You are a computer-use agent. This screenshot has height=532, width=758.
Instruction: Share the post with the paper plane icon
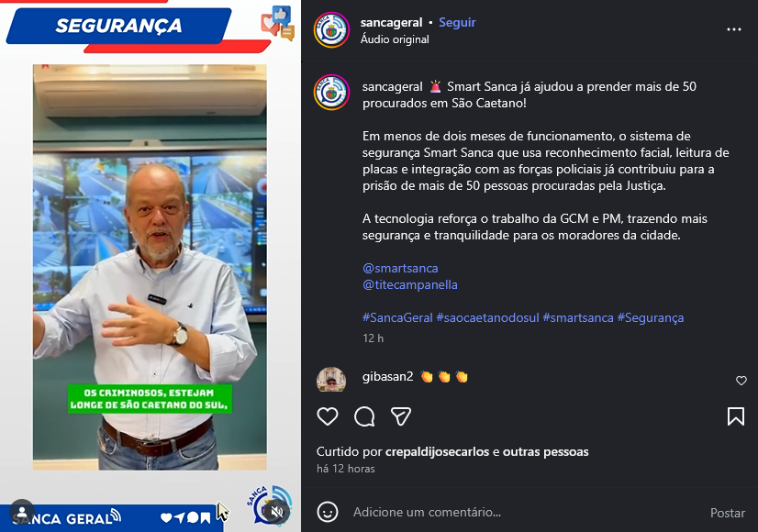[401, 416]
